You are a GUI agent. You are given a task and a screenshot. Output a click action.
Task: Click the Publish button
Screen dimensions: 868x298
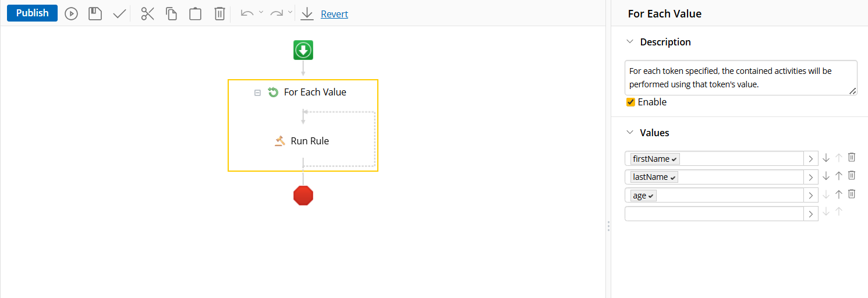[32, 13]
